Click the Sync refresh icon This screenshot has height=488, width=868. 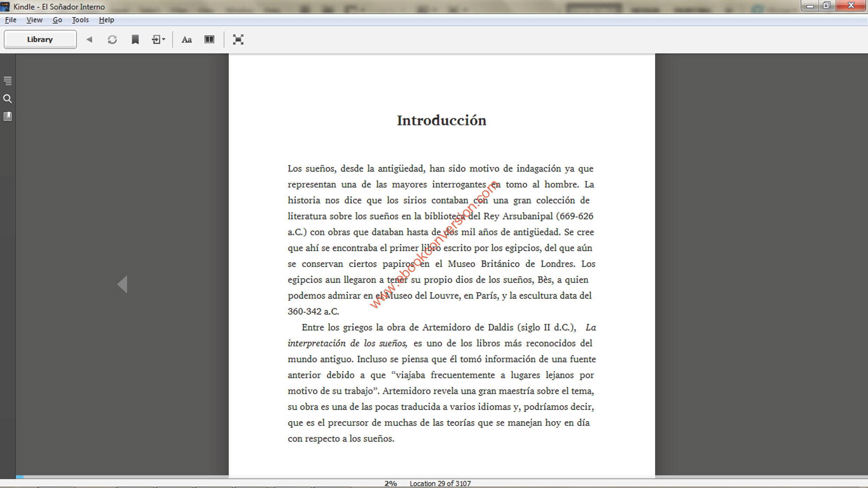pyautogui.click(x=112, y=39)
